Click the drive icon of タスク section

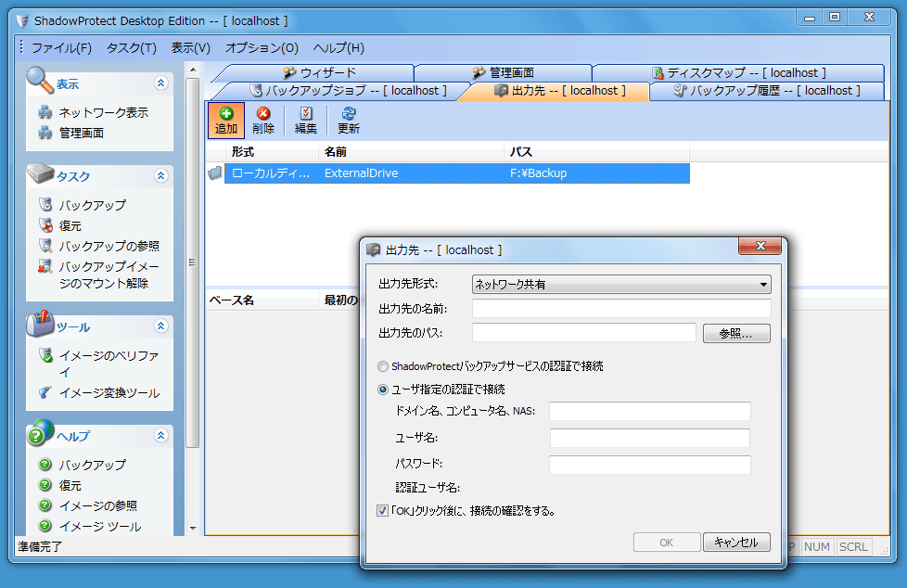click(41, 173)
